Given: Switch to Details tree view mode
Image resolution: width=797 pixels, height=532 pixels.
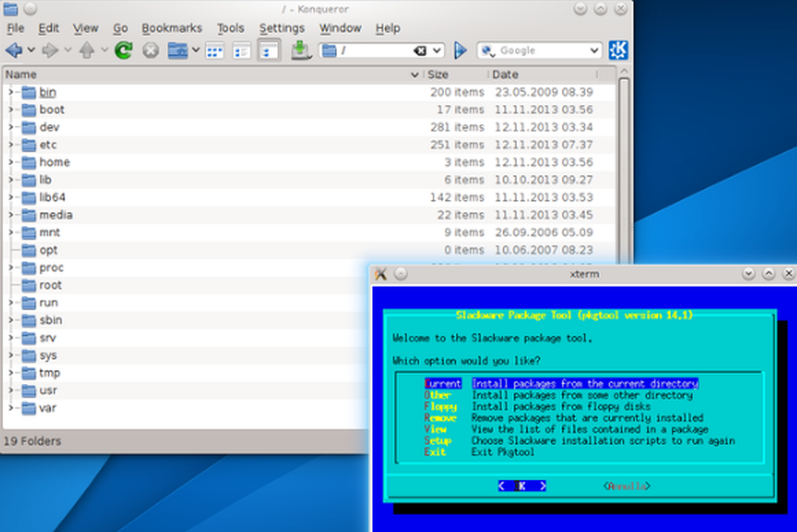Looking at the screenshot, I should pos(269,51).
